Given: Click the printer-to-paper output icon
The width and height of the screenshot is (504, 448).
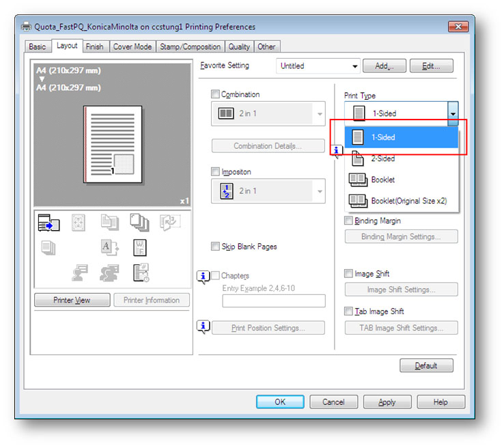Looking at the screenshot, I should (x=50, y=223).
